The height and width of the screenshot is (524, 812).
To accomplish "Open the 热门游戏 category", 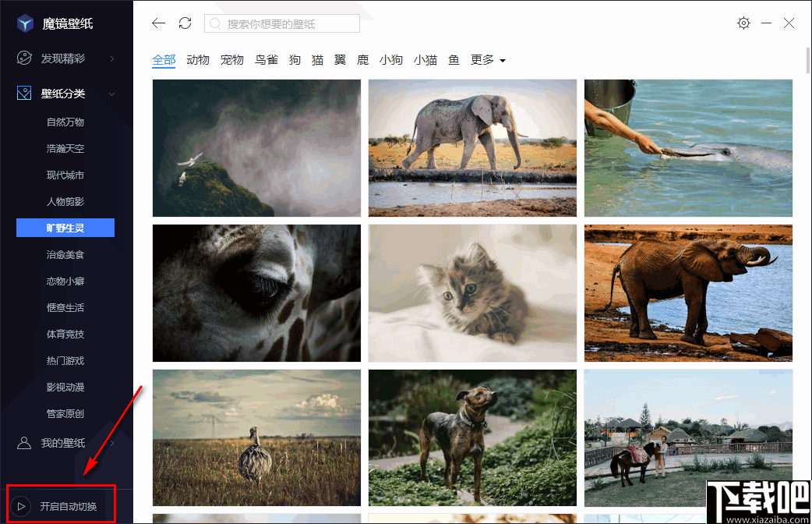I will click(x=65, y=360).
